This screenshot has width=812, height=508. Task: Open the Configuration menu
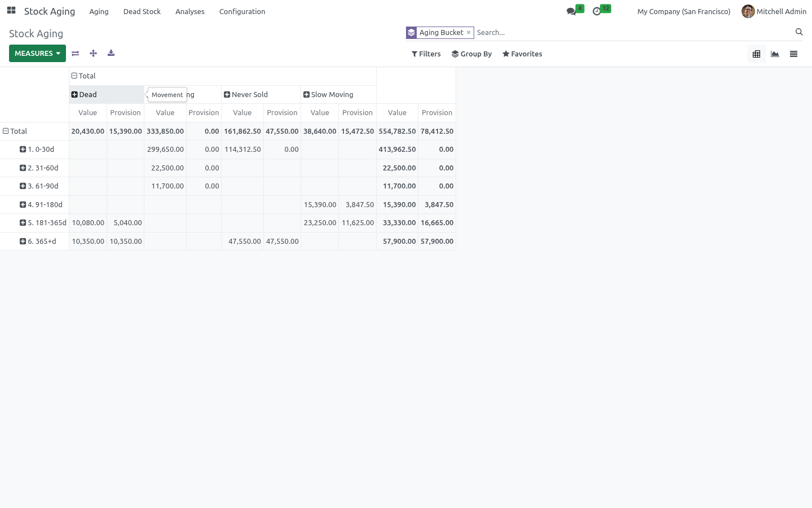click(242, 11)
